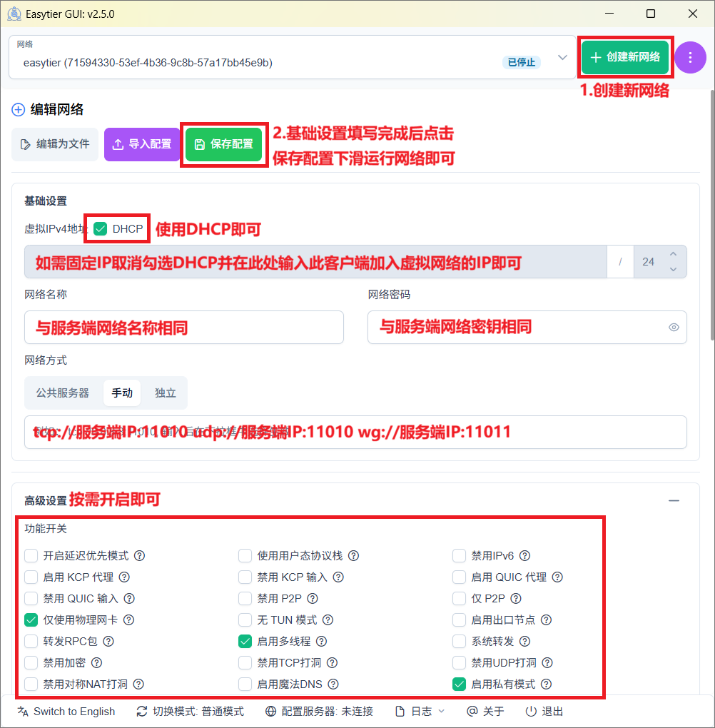Collapse the 高级设置 section
The width and height of the screenshot is (715, 728).
[x=674, y=500]
